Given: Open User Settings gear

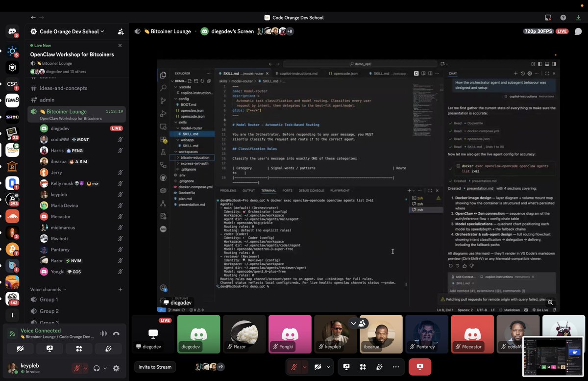Looking at the screenshot, I should tap(116, 368).
